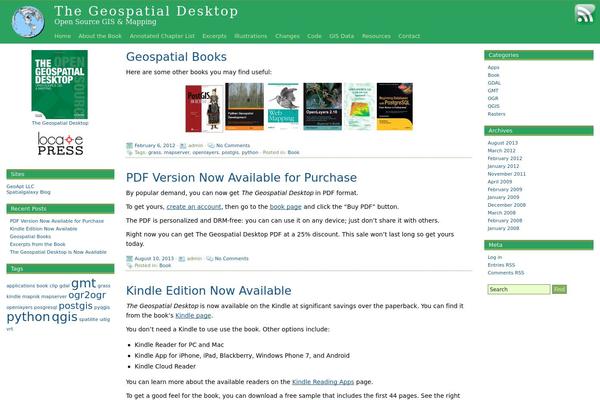This screenshot has width=600, height=400.
Task: Open Kindle Edition Now Available post title
Action: (x=209, y=291)
